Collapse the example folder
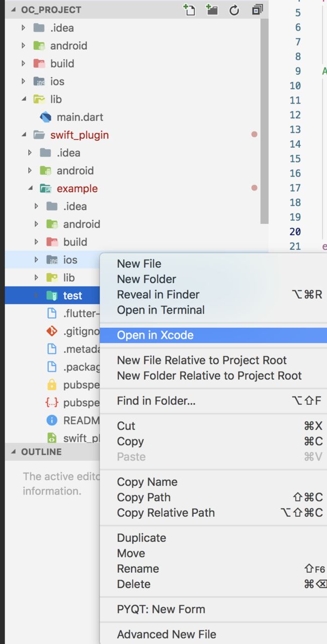The width and height of the screenshot is (327, 644). (30, 189)
